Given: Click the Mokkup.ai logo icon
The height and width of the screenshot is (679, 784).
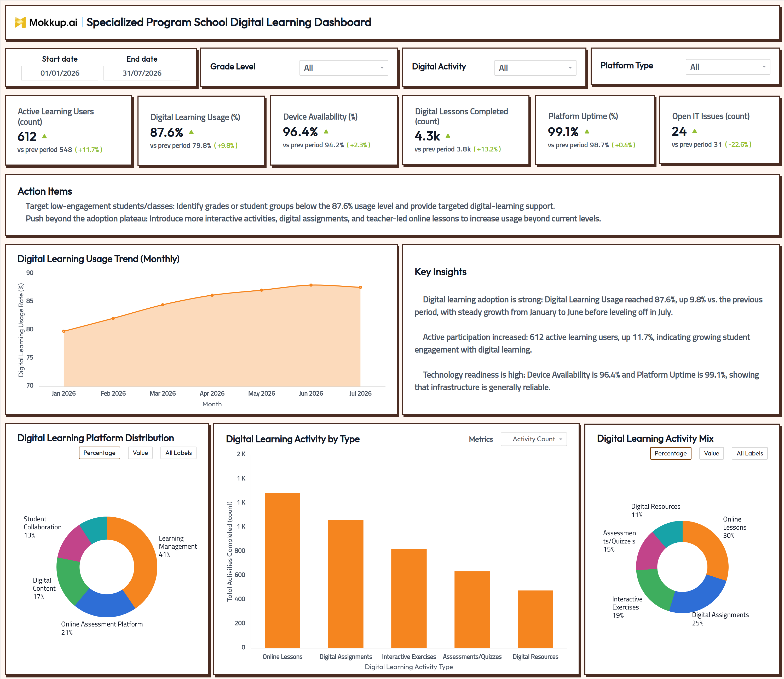Looking at the screenshot, I should [20, 22].
